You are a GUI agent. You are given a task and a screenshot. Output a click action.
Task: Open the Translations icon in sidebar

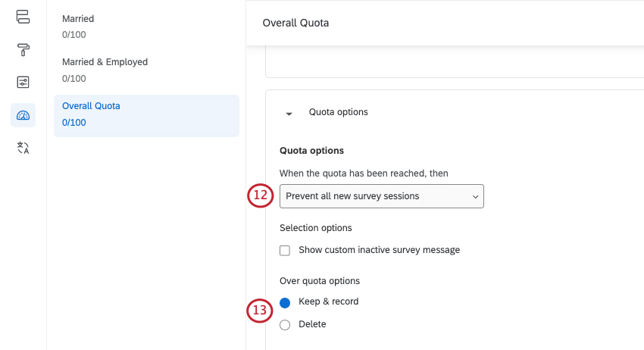[x=23, y=148]
